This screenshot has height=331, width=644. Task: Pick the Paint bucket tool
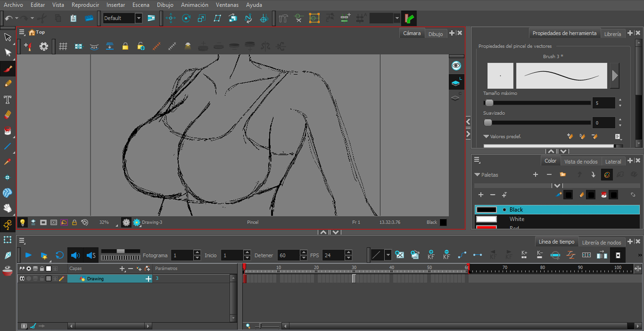click(8, 131)
